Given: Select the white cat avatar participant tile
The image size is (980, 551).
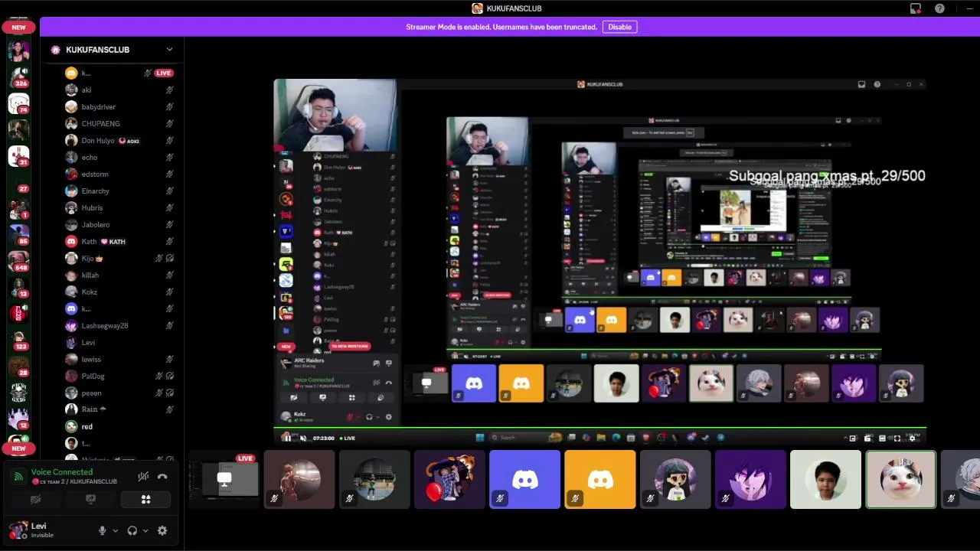Looking at the screenshot, I should [900, 479].
